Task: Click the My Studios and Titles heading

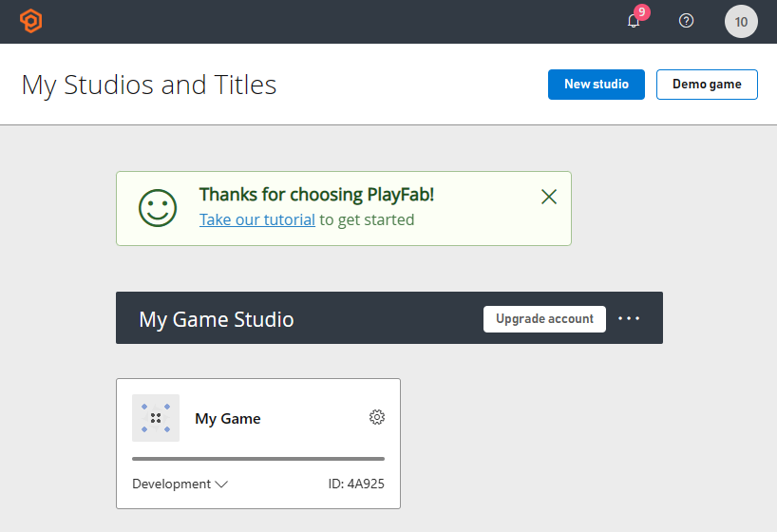Action: click(x=149, y=85)
